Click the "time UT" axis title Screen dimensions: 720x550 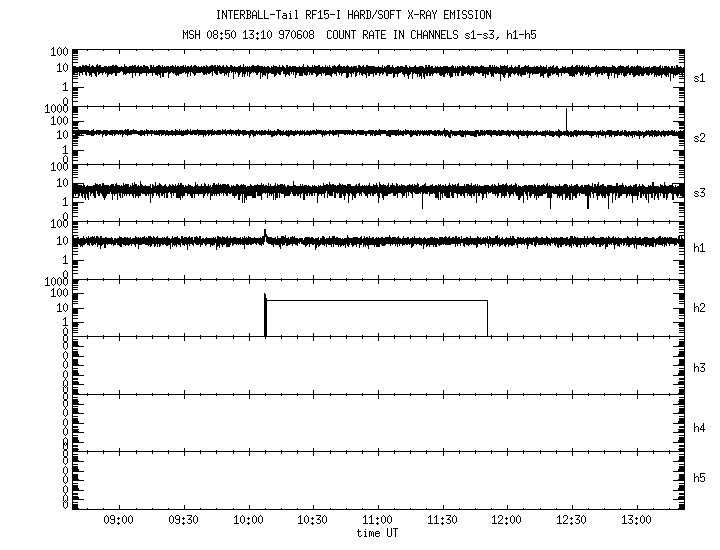(x=377, y=533)
